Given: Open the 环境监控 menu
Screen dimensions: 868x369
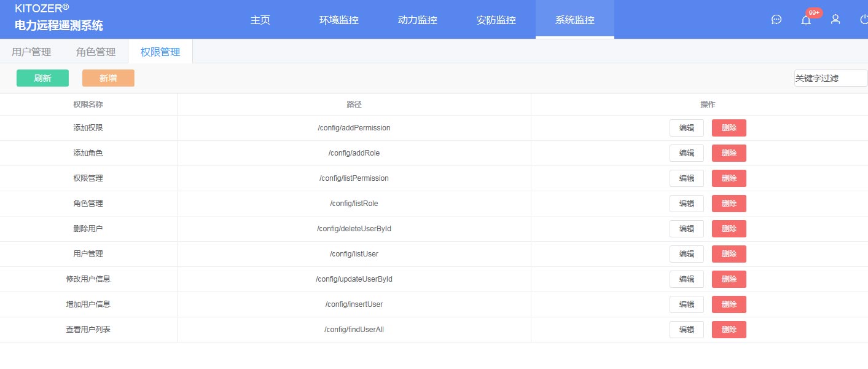Looking at the screenshot, I should pyautogui.click(x=338, y=20).
